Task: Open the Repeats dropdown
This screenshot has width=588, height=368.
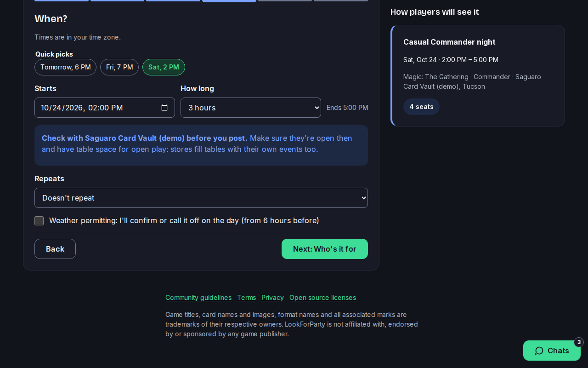Action: click(x=201, y=198)
